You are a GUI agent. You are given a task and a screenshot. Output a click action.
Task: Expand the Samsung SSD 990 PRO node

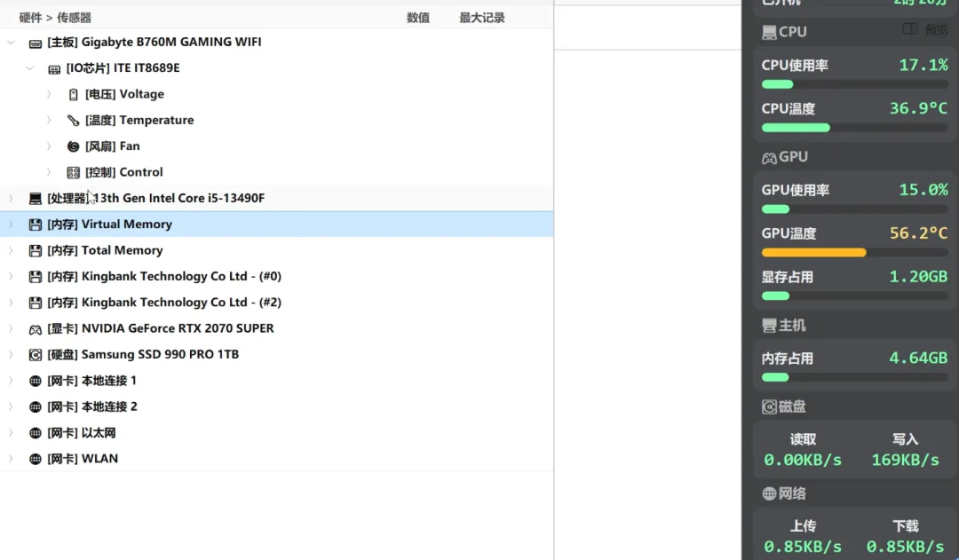(11, 355)
